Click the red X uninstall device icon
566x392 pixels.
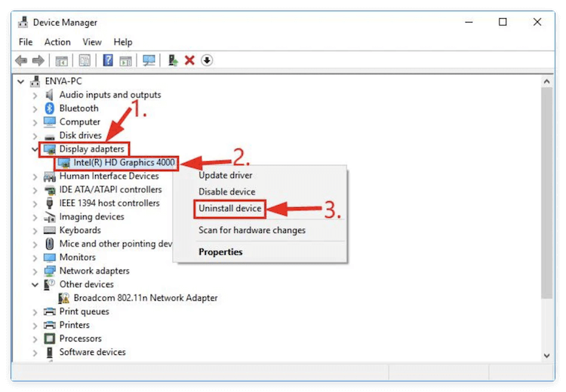189,60
